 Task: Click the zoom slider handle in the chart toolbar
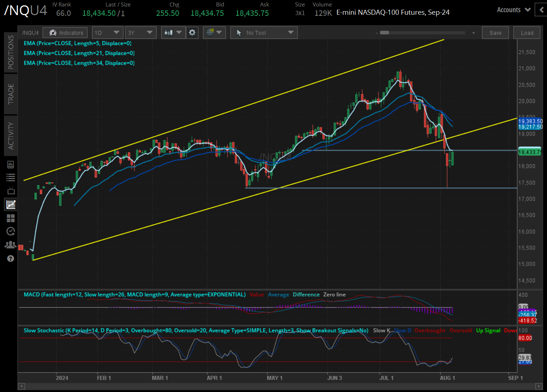[x=384, y=33]
